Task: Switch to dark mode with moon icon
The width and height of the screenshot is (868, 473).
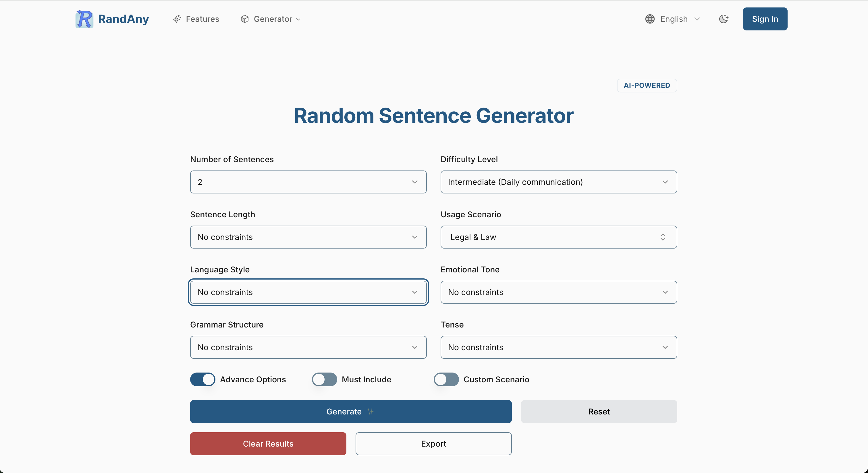Action: pos(724,19)
